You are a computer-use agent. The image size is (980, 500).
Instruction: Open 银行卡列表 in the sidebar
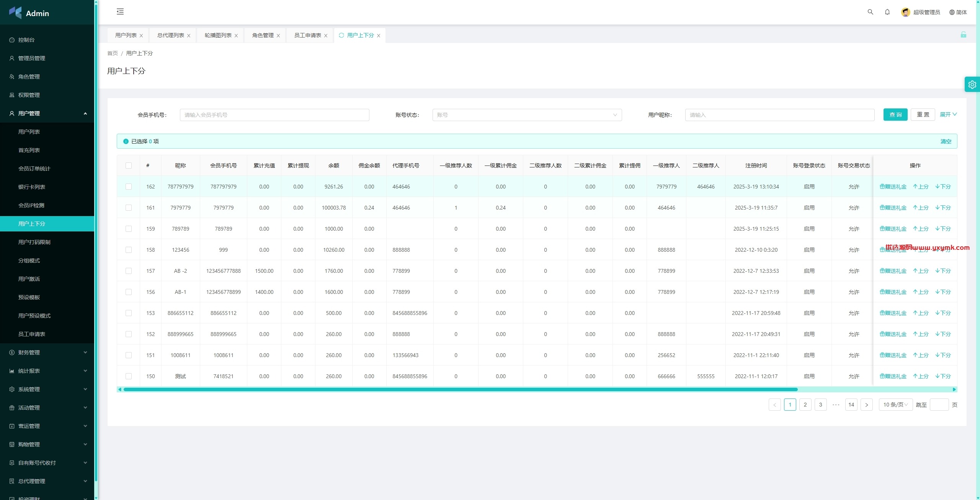32,187
